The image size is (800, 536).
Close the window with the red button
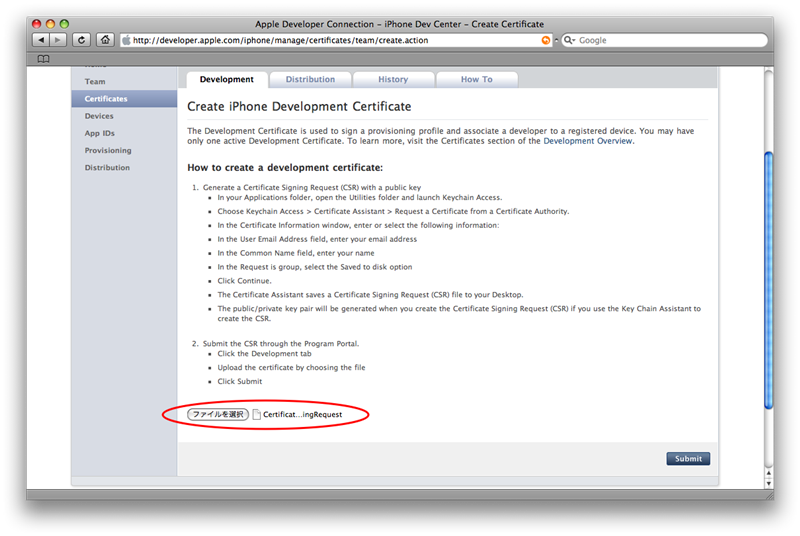36,23
